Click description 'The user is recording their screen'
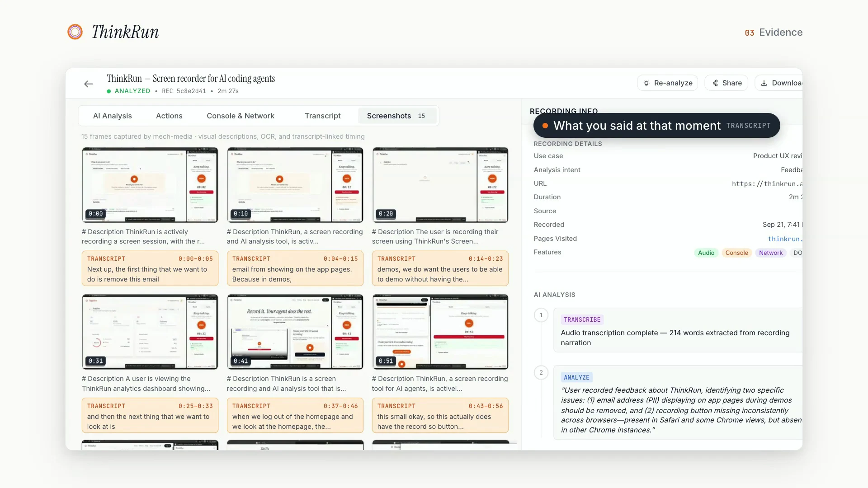 click(435, 237)
